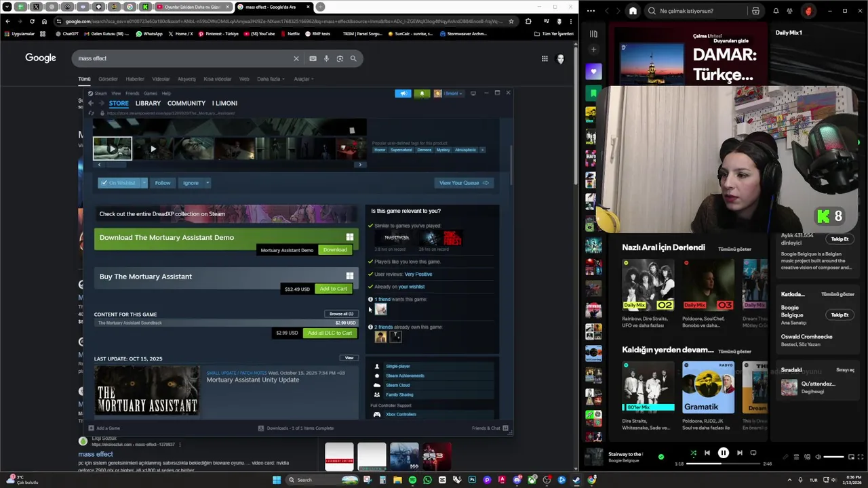Screen dimensions: 868x488
Task: Download Mortuary Assistant Demo
Action: point(335,250)
